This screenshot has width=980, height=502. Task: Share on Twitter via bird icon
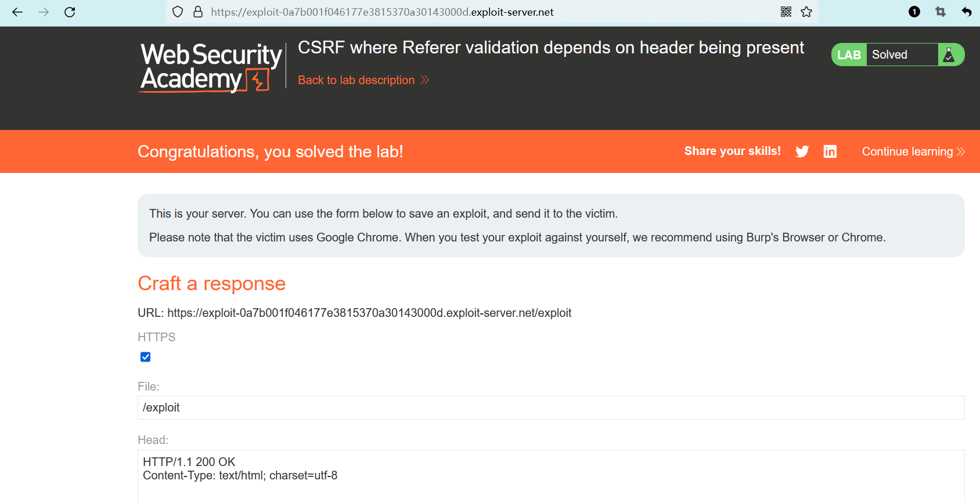click(x=802, y=151)
